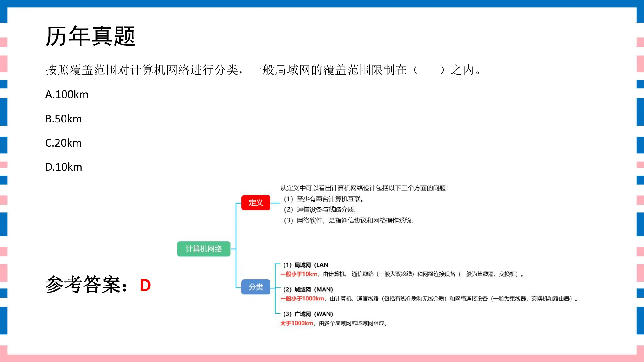Click the red text 一般小于1000km

point(302,299)
